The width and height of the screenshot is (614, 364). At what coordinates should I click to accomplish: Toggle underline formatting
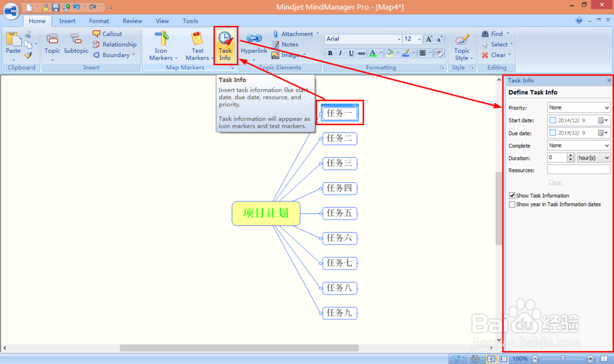351,53
